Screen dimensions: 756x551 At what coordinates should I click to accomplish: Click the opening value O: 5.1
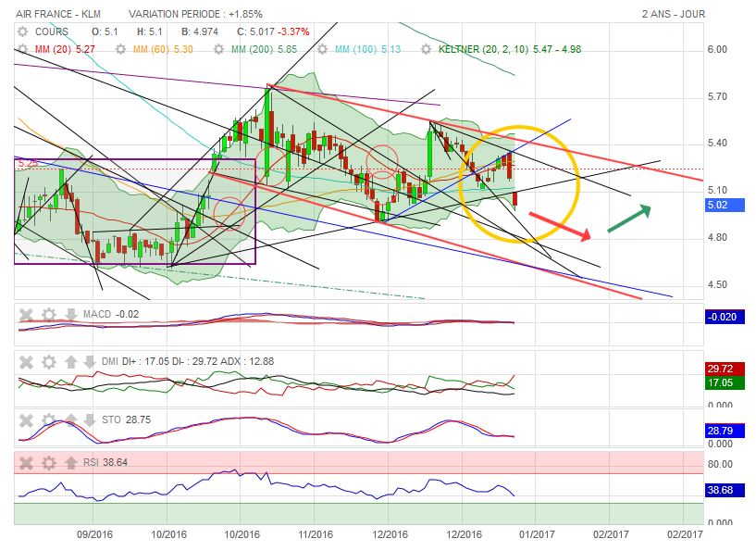[105, 31]
